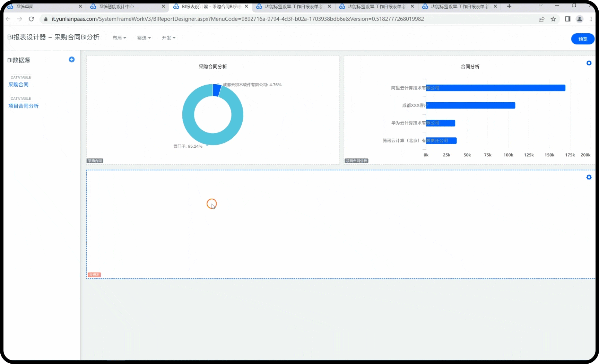599x364 pixels.
Task: Open settings gear of the empty unbound panel
Action: pyautogui.click(x=589, y=177)
